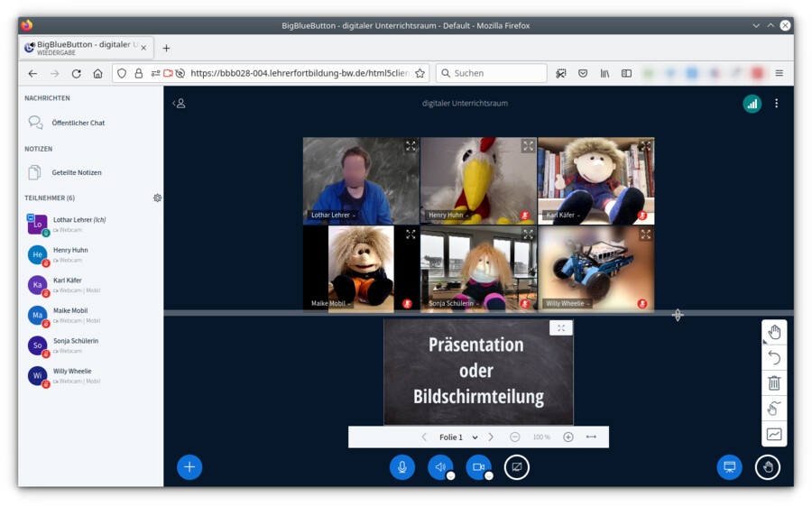Image resolution: width=812 pixels, height=506 pixels.
Task: Go to the next slide
Action: (x=491, y=437)
